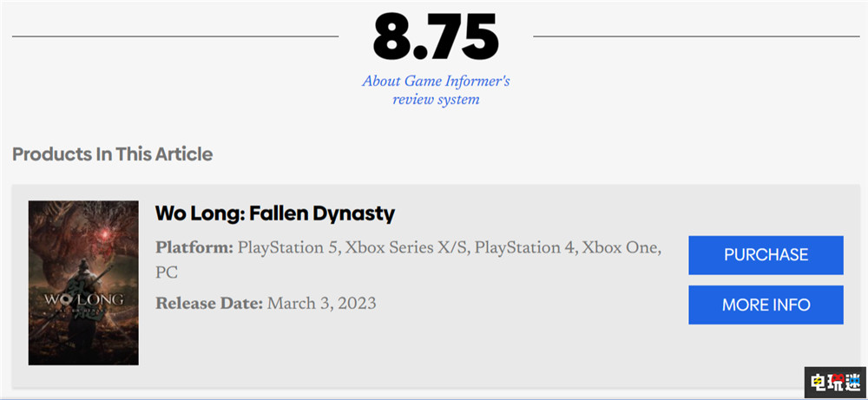Click the Wo Long: Fallen Dynasty title
This screenshot has width=868, height=400.
tap(275, 213)
